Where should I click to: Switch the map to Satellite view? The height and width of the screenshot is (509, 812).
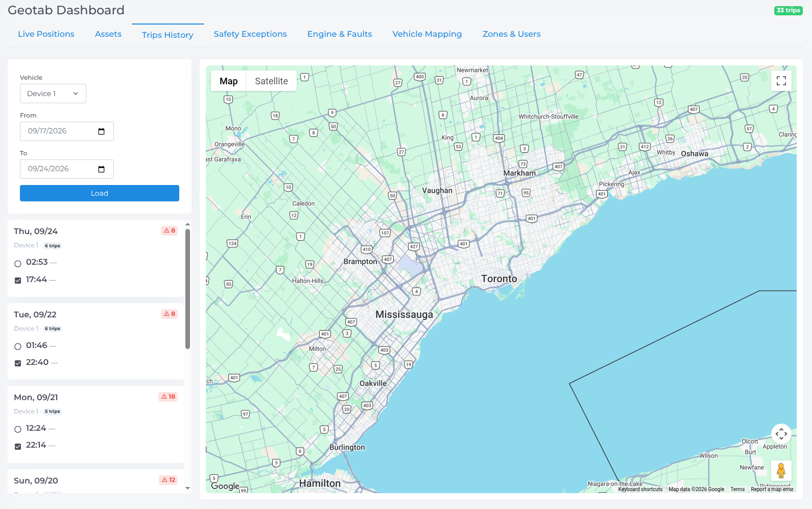(x=272, y=81)
